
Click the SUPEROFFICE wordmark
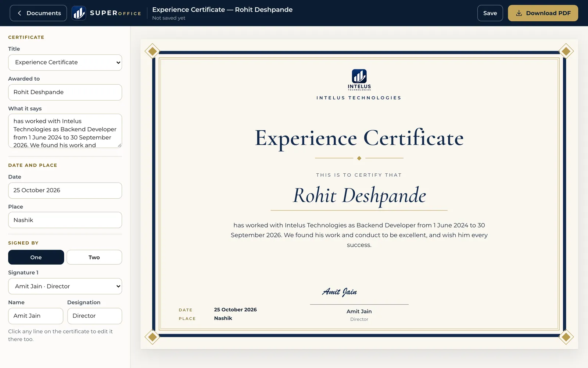point(115,13)
